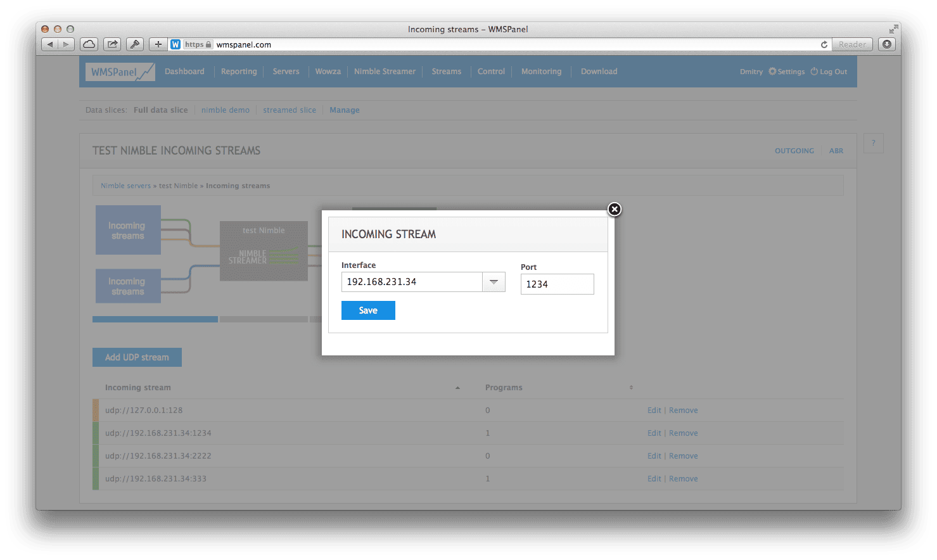Switch to the ABR view
Screen dimensions: 937x560
point(836,151)
